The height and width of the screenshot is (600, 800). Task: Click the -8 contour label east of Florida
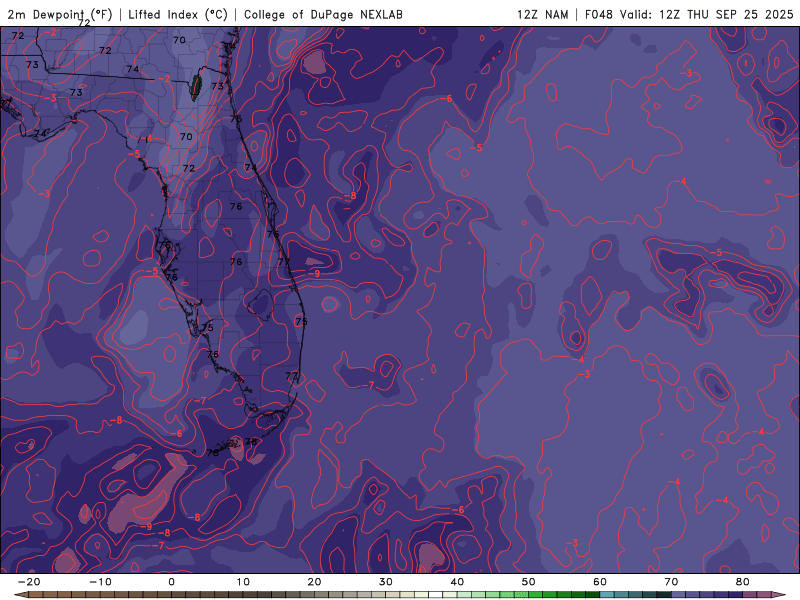tap(350, 196)
